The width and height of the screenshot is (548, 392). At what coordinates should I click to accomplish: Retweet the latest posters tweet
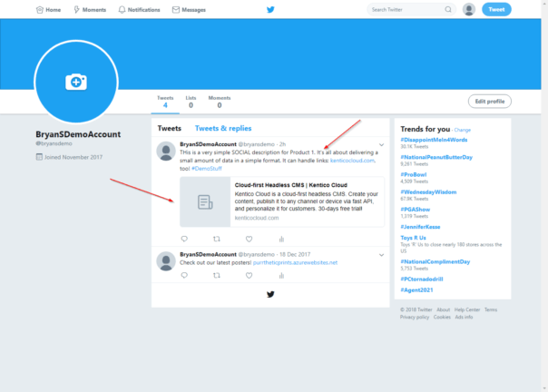coord(217,275)
